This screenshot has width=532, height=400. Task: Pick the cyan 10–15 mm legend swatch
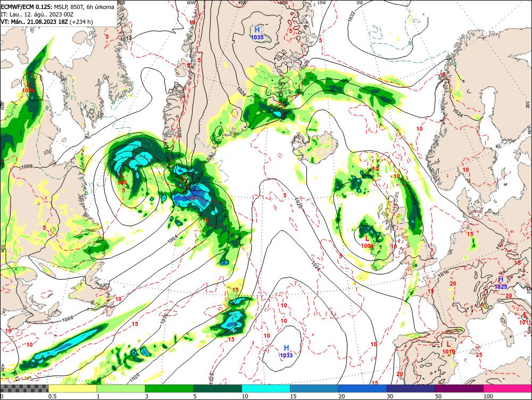(265, 388)
